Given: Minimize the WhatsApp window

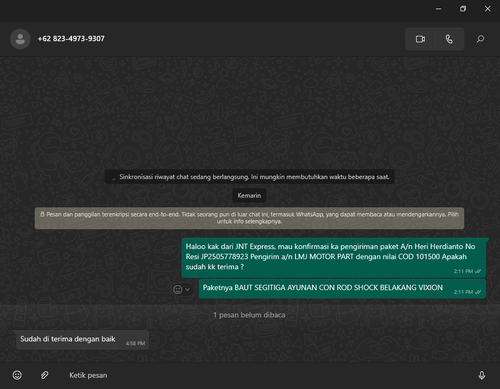Looking at the screenshot, I should (439, 9).
